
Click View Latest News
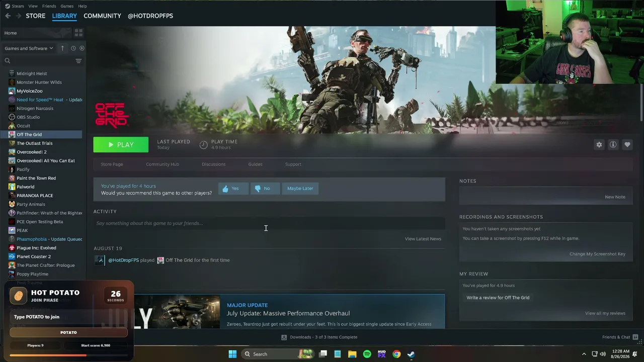[423, 239]
